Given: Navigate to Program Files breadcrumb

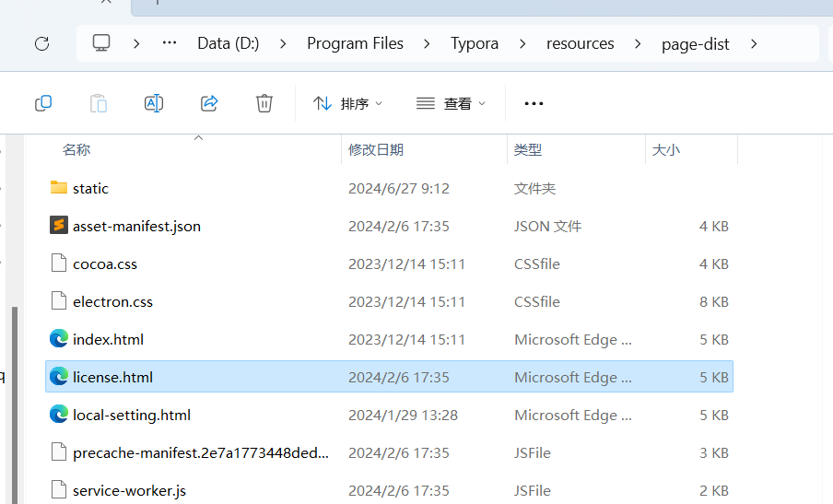Looking at the screenshot, I should 355,43.
